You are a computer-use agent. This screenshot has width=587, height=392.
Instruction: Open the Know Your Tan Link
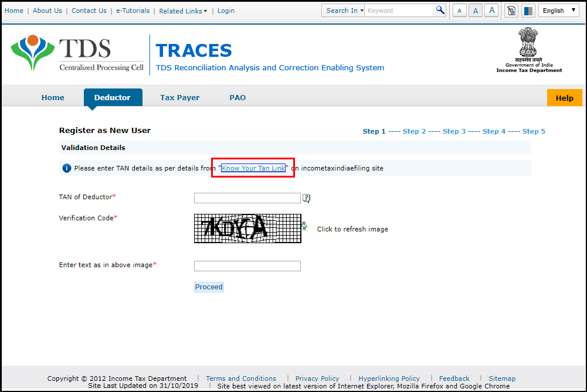tap(253, 168)
